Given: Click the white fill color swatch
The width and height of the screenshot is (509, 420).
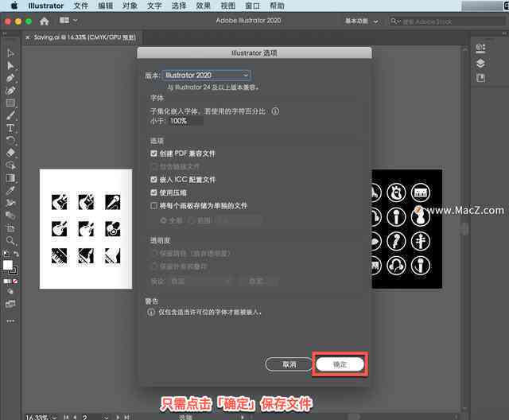Looking at the screenshot, I should [x=7, y=265].
